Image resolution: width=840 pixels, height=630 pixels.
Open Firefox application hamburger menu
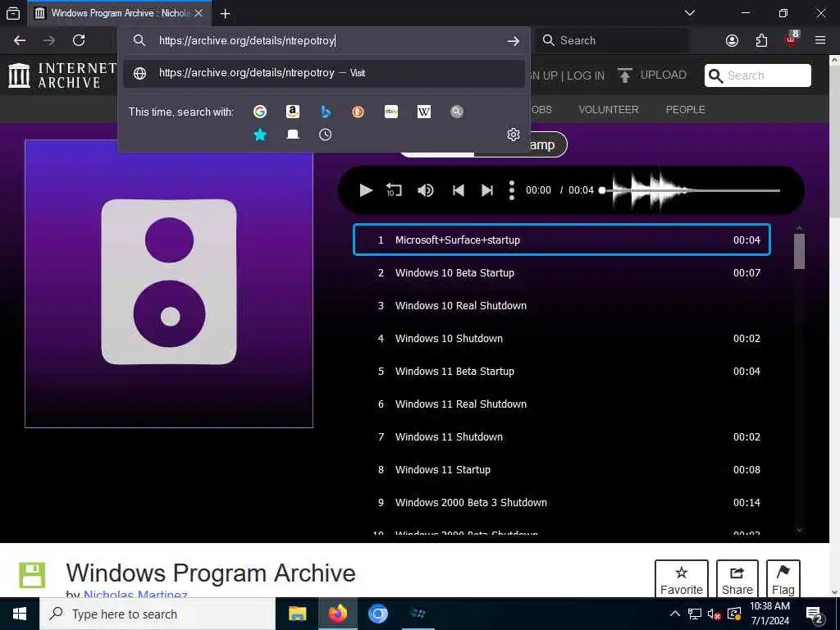pos(820,40)
